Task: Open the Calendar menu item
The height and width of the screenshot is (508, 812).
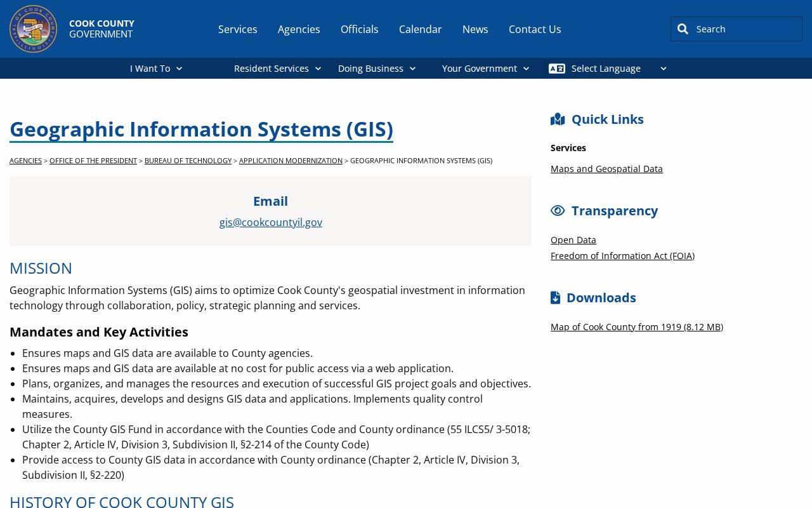Action: [x=421, y=29]
